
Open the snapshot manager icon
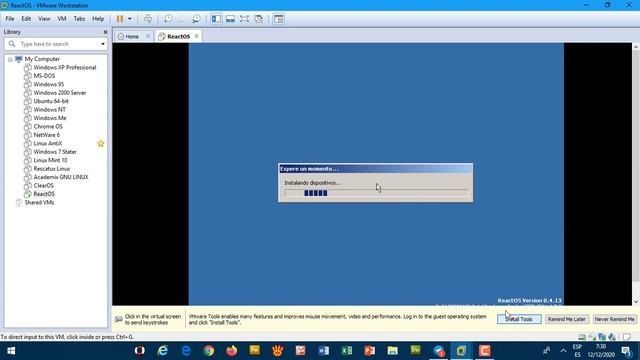coord(196,19)
